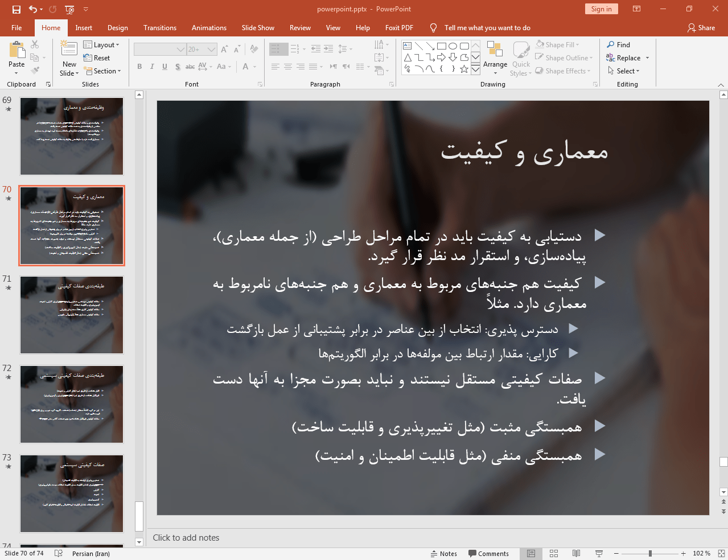Select slide 71 thumbnail
The height and width of the screenshot is (560, 728).
click(72, 315)
